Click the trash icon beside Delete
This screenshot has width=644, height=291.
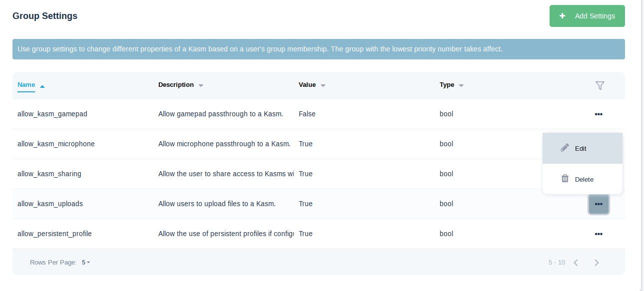tap(565, 179)
